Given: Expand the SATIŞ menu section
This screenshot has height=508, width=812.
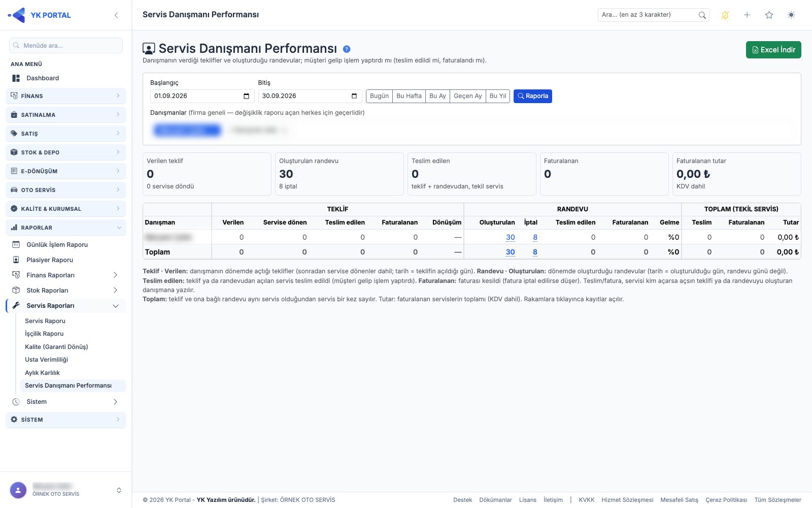Looking at the screenshot, I should pos(66,134).
